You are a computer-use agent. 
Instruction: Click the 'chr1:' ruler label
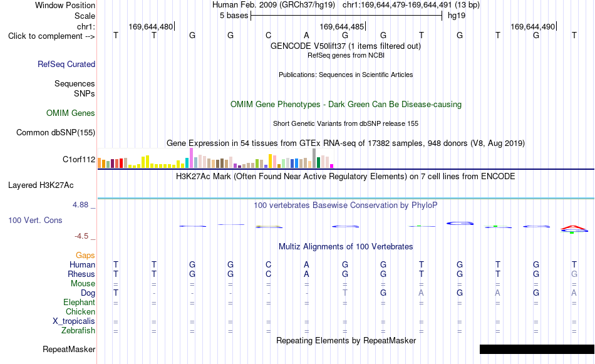(x=86, y=26)
